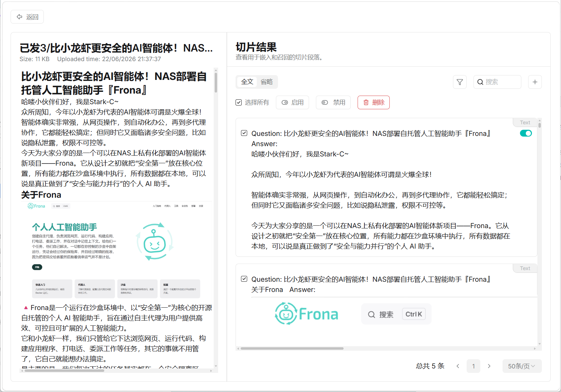The width and height of the screenshot is (561, 392).
Task: Click the 搜索 chunk search field
Action: click(x=497, y=82)
